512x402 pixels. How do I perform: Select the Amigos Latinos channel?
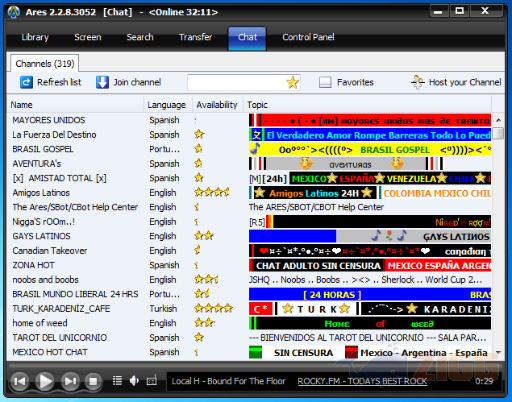click(x=41, y=193)
